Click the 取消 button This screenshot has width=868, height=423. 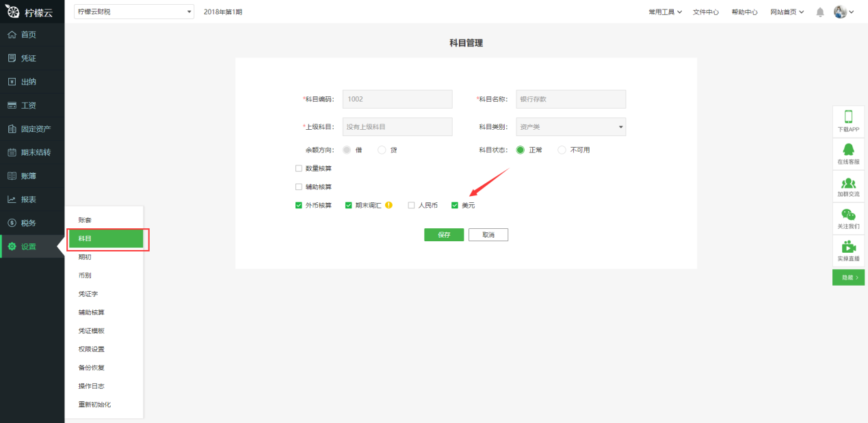[x=488, y=235]
